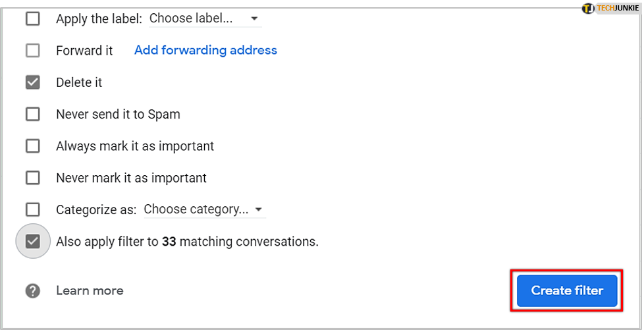Click the Forward it label text

[84, 50]
